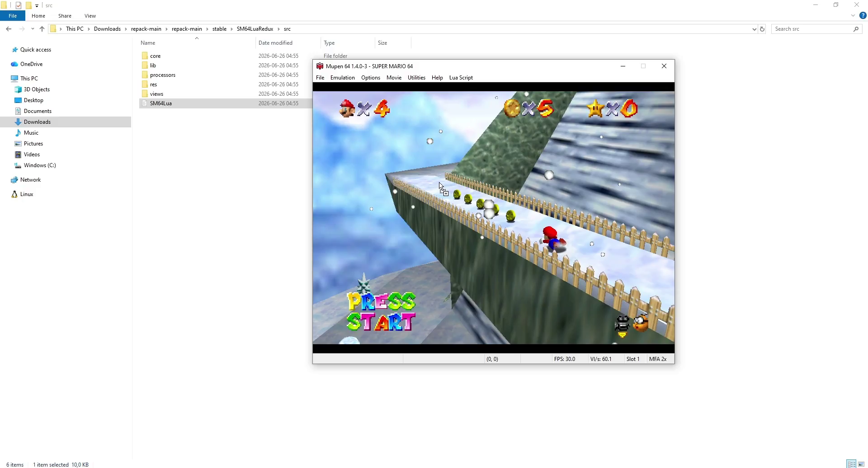Navigate to stable in breadcrumb path

(x=219, y=29)
